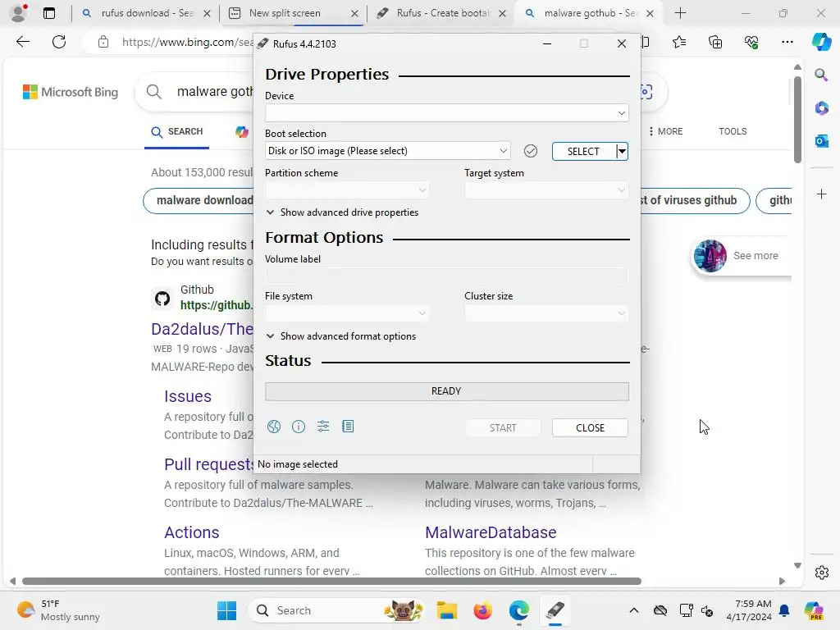
Task: Open the Cluster size dropdown
Action: point(546,313)
